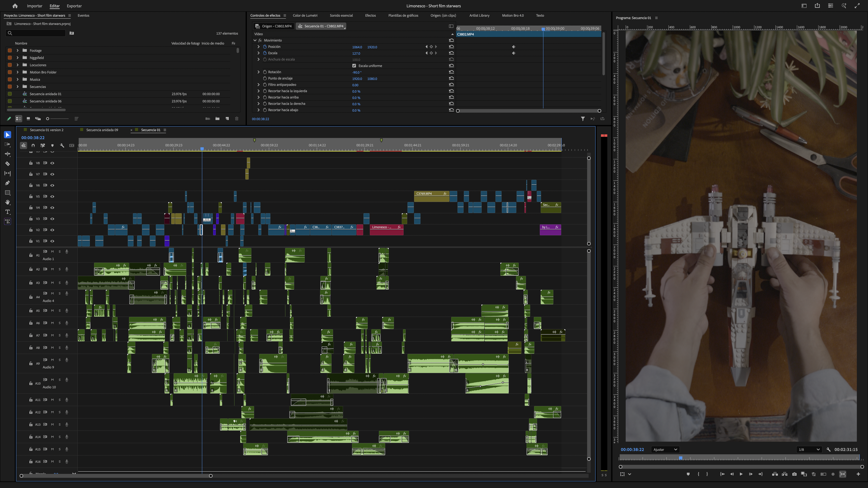Open timeline wrench settings icon
The width and height of the screenshot is (868, 488).
coord(62,145)
